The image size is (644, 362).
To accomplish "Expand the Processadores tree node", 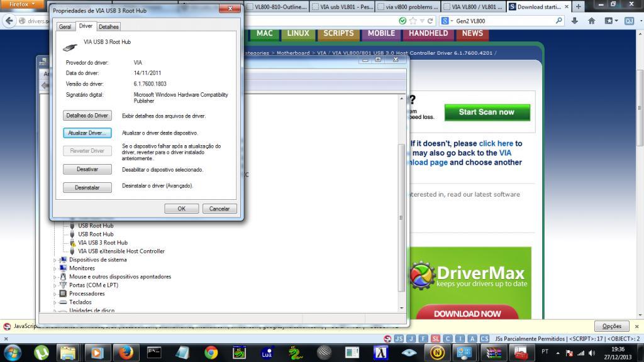I will (x=55, y=294).
